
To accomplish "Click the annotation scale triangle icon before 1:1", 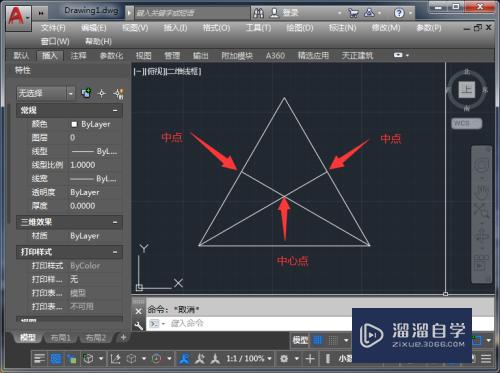I will tap(215, 359).
